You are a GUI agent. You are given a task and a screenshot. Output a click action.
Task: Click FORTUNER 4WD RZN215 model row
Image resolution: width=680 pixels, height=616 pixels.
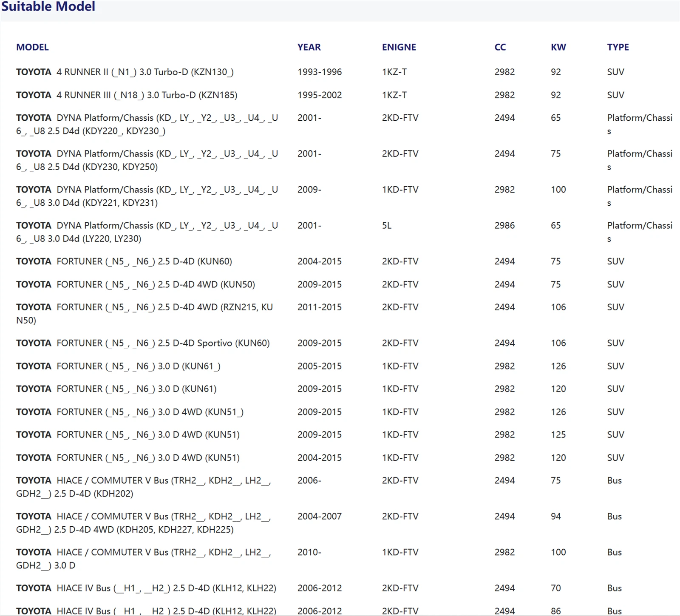[144, 314]
